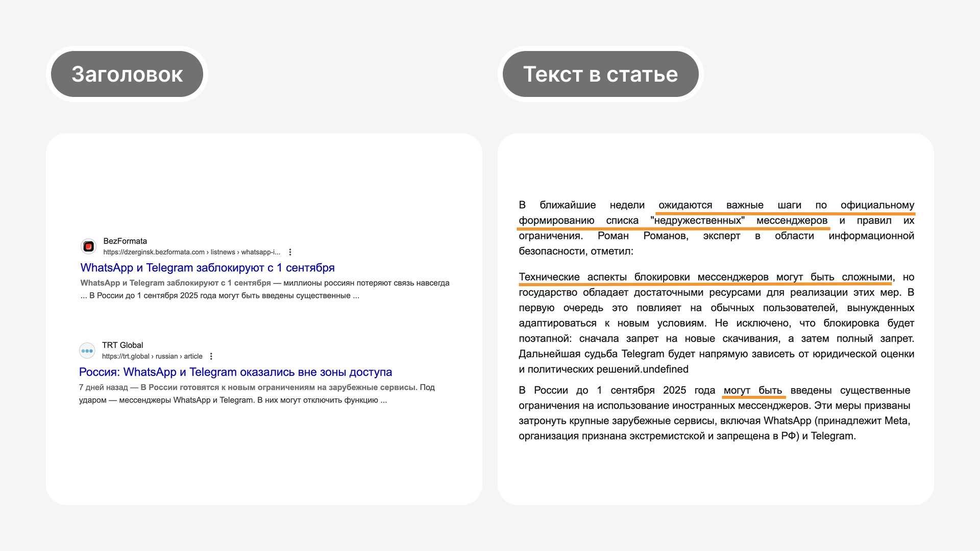Image resolution: width=980 pixels, height=551 pixels.
Task: Click the 'Заголовок' pill label
Action: tap(127, 74)
